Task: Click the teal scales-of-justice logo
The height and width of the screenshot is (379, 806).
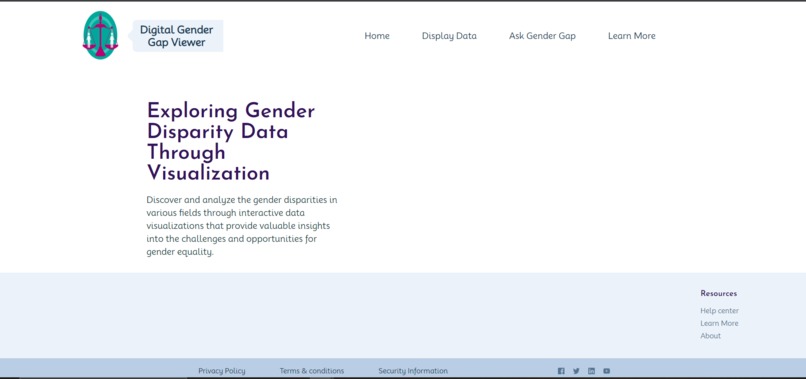Action: 100,35
